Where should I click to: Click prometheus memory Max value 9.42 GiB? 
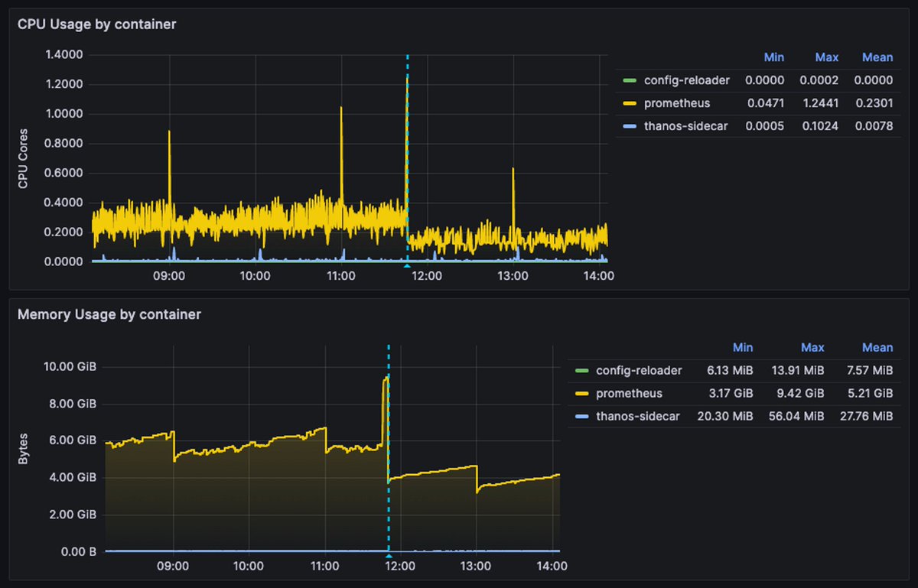(800, 393)
